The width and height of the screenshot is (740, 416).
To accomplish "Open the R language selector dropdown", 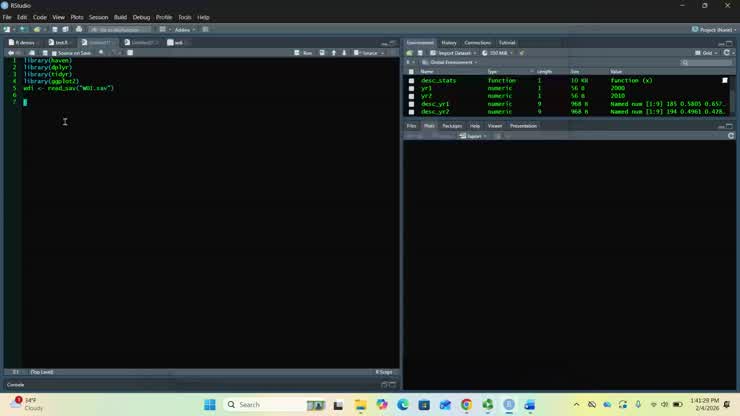I will (x=410, y=62).
